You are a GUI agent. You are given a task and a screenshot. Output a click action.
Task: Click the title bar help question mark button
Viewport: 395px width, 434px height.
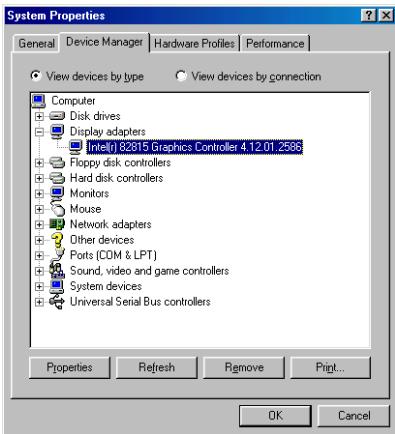[x=369, y=16]
